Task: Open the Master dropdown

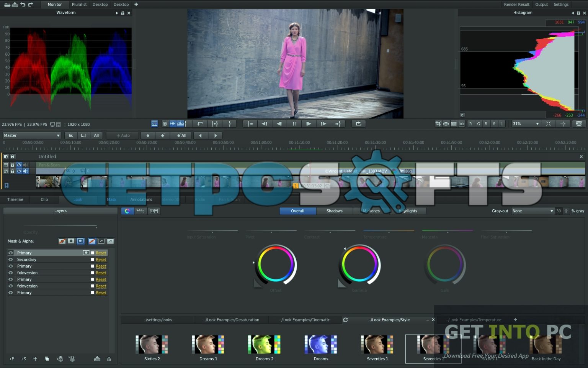Action: pos(32,135)
